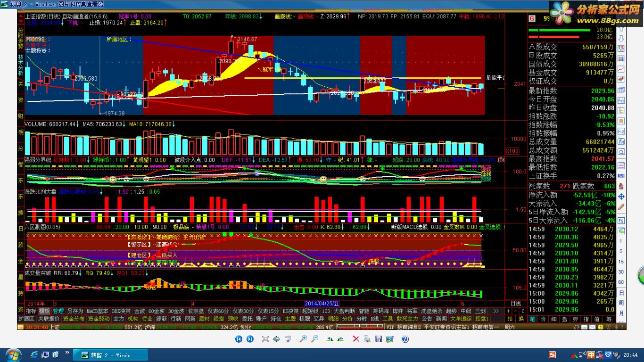
Task: Click 关联报价 button in bottom row
Action: pyautogui.click(x=49, y=319)
